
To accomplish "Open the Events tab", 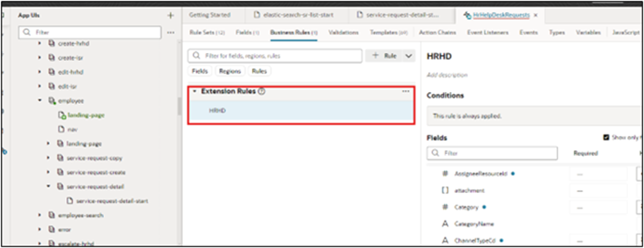I will click(528, 32).
